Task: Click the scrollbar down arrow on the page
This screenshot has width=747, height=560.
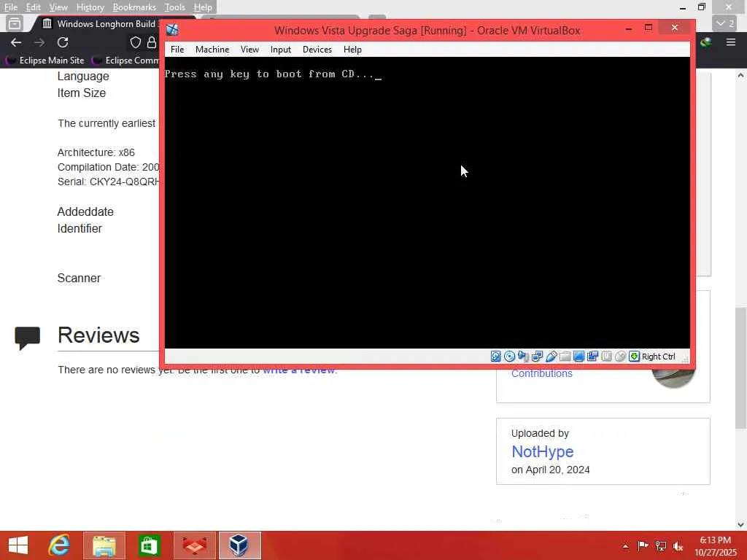Action: pyautogui.click(x=741, y=525)
